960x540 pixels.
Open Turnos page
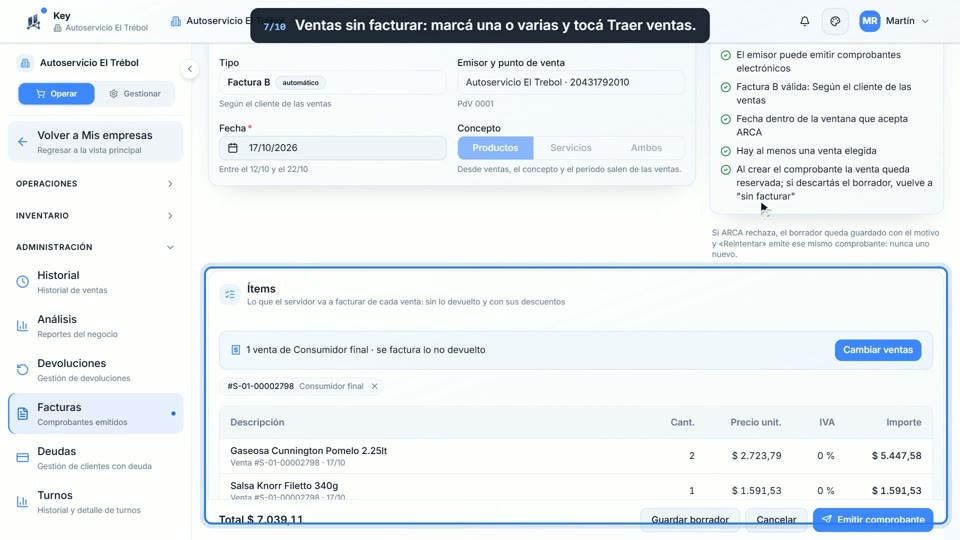(x=96, y=502)
